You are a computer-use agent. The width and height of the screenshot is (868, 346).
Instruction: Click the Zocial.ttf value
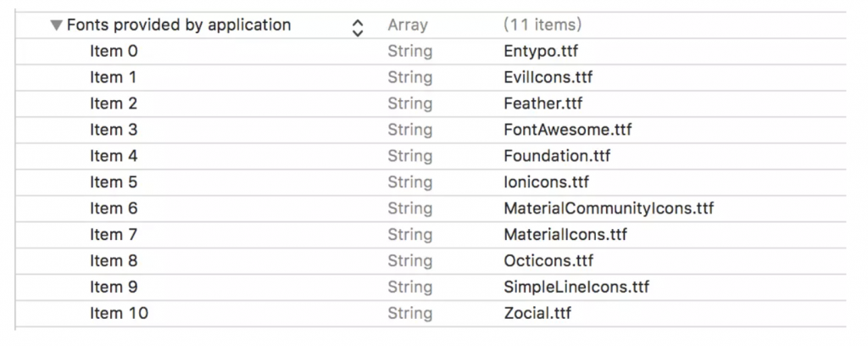coord(537,314)
